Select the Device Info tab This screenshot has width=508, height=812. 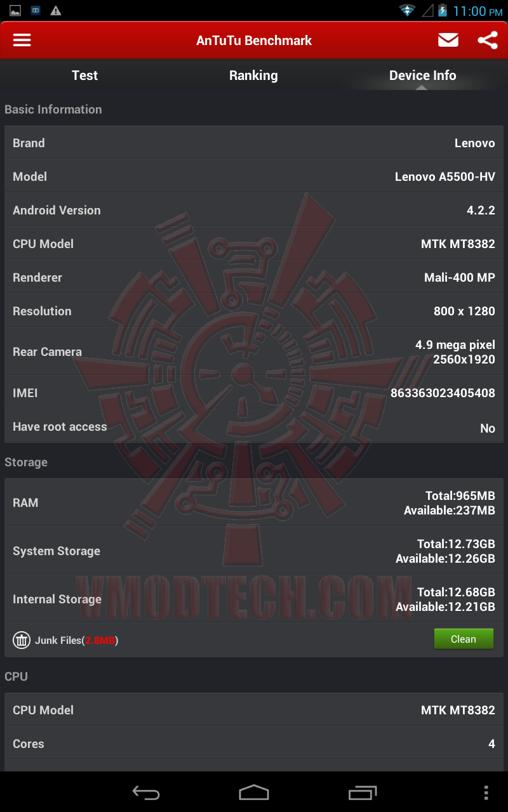423,75
